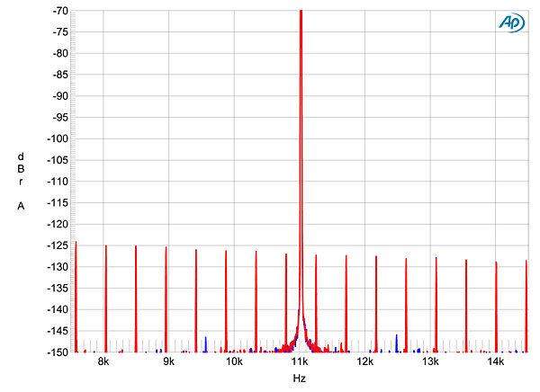
Task: Click the 12k frequency axis label
Action: (364, 361)
